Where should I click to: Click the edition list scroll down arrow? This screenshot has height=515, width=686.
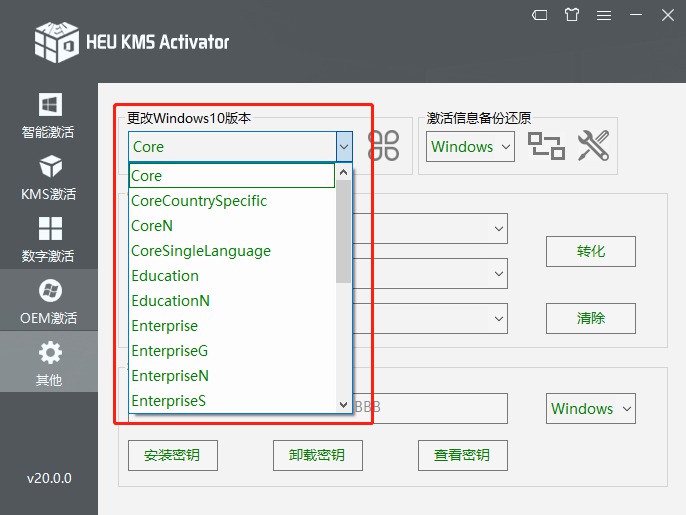pos(343,405)
